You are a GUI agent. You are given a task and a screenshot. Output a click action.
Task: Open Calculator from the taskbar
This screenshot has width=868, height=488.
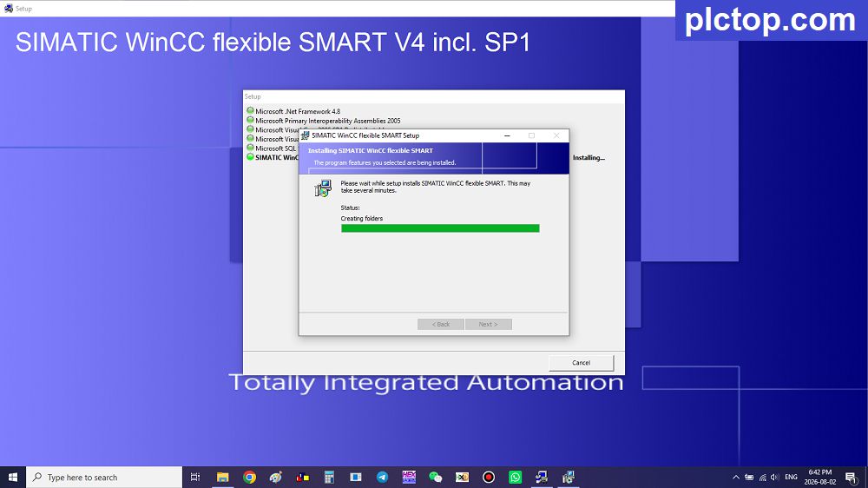[x=329, y=477]
